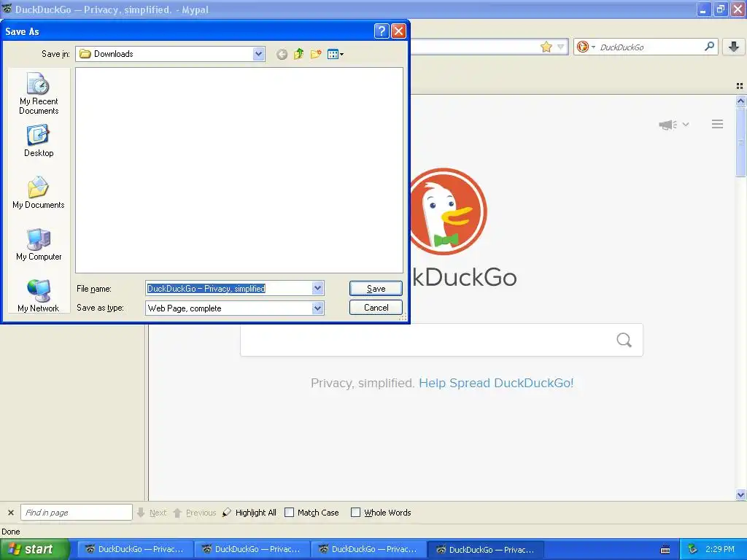The width and height of the screenshot is (747, 560).
Task: Click the search magnifier in toolbar
Action: tap(709, 46)
